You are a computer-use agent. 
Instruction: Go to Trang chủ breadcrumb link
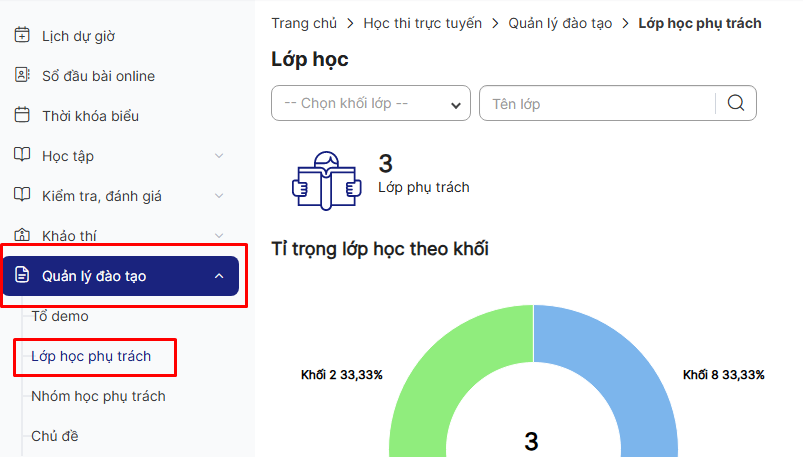tap(304, 23)
